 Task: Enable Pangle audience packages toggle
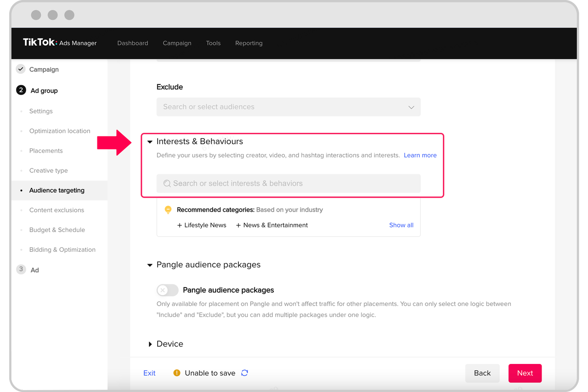[x=167, y=290]
